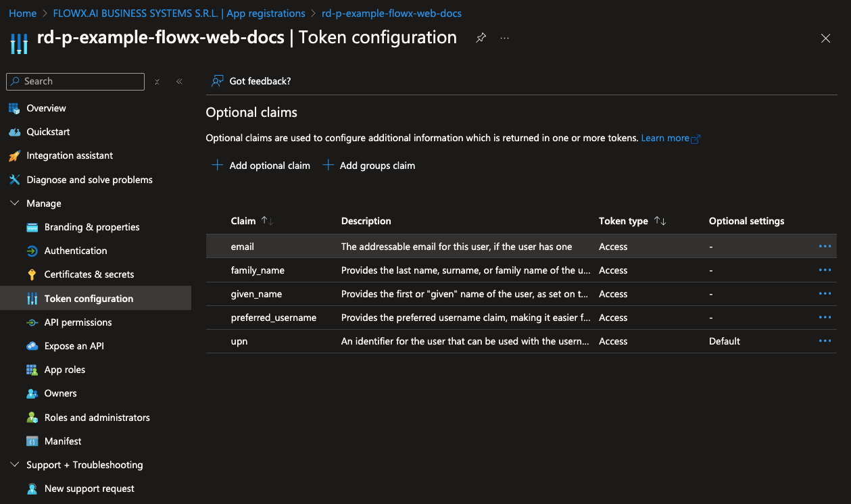Click the API permissions icon
Image resolution: width=851 pixels, height=504 pixels.
(32, 322)
